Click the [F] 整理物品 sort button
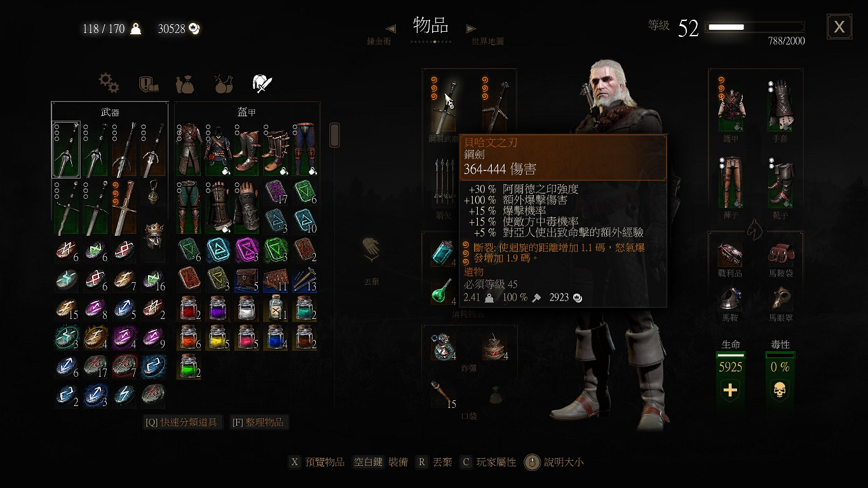 [259, 422]
